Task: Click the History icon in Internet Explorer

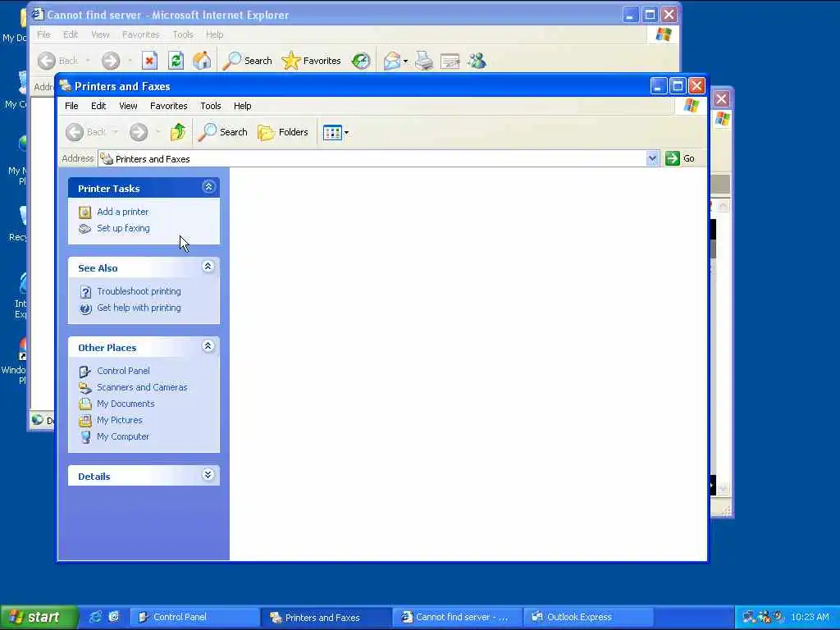Action: click(361, 61)
